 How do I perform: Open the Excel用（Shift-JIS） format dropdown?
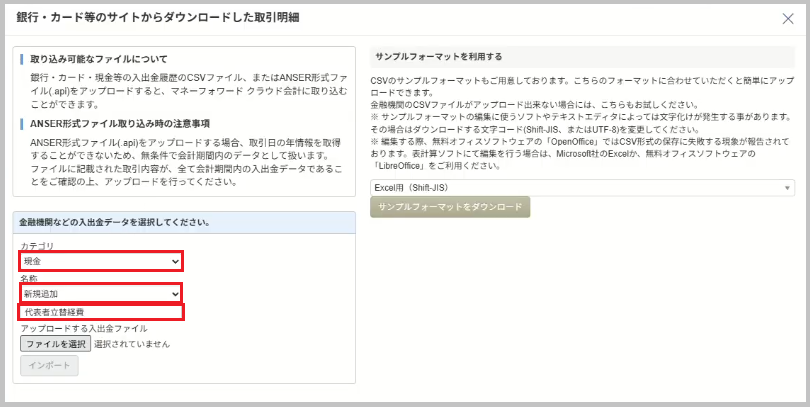coord(582,187)
